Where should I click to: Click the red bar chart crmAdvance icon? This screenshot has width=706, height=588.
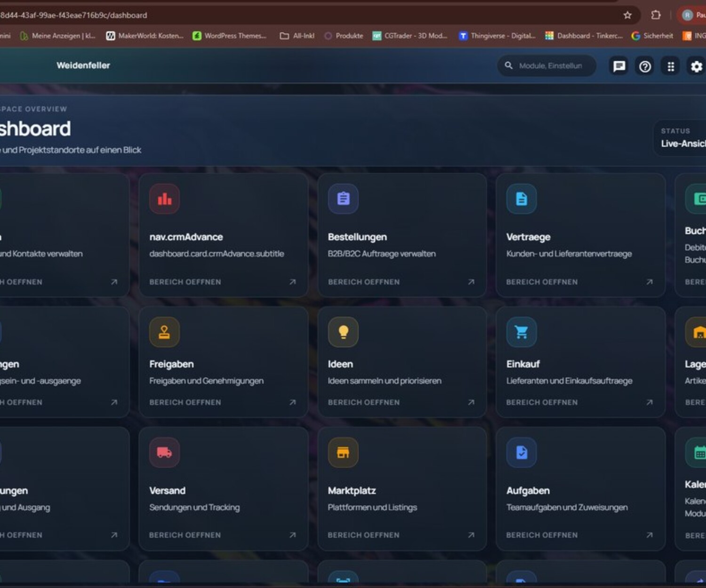click(164, 199)
